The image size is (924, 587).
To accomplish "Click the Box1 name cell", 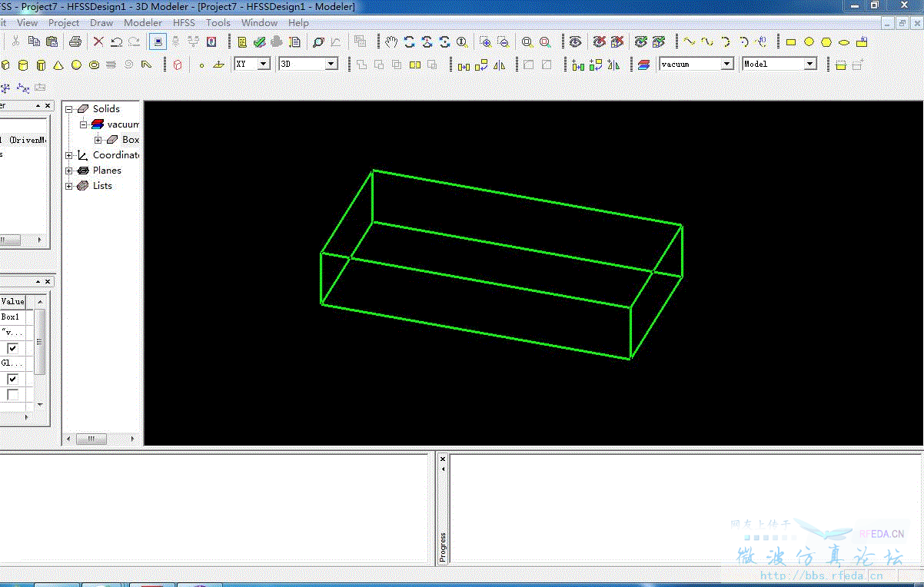I will 12,317.
